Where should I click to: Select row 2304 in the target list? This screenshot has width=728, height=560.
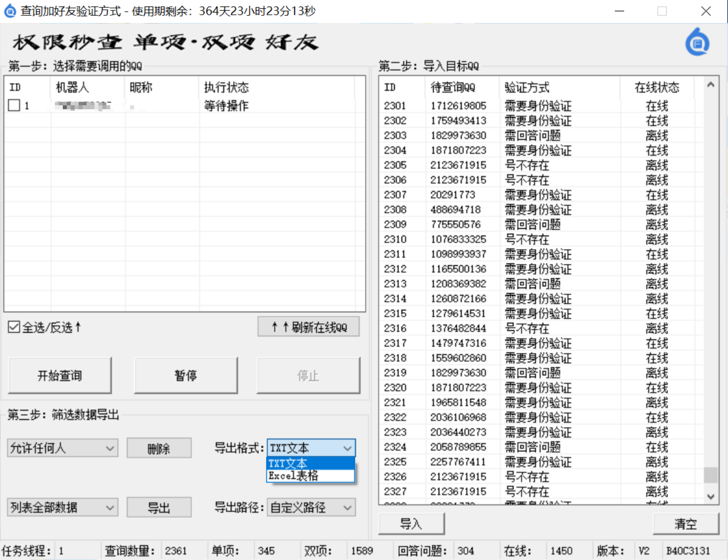[x=541, y=150]
